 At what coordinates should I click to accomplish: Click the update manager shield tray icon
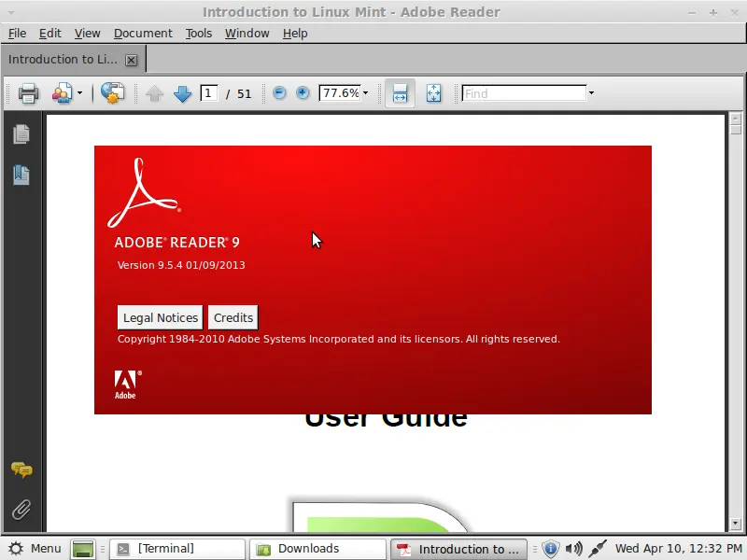click(x=550, y=549)
